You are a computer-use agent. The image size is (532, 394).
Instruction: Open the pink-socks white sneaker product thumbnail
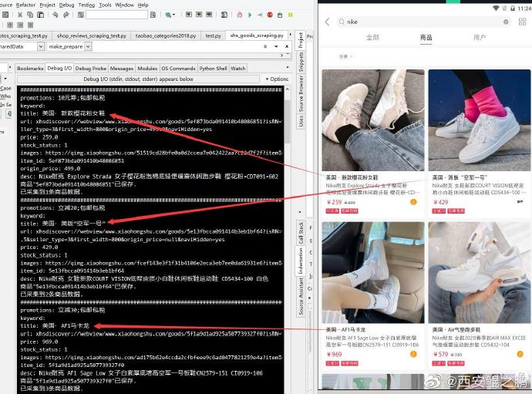(x=479, y=120)
